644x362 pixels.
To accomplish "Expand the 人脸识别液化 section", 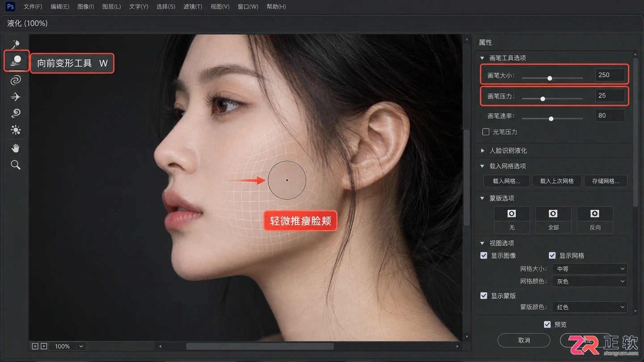I will click(482, 151).
